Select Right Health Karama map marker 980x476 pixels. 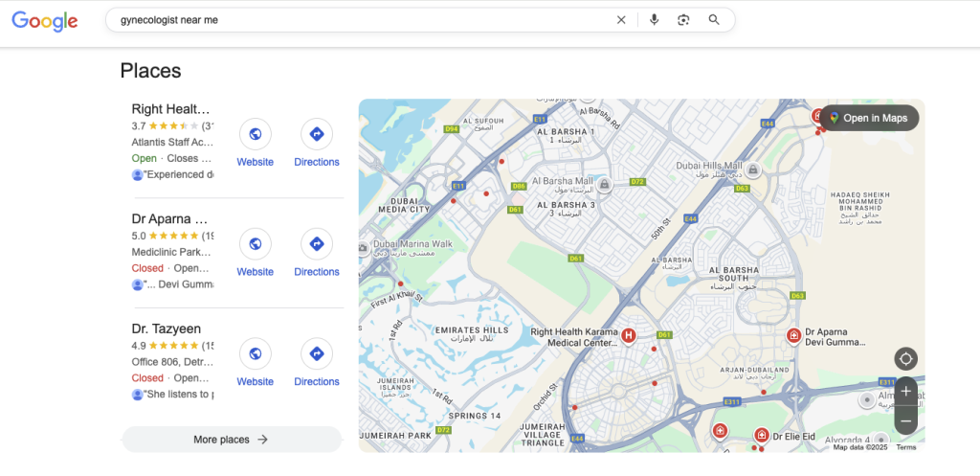[x=629, y=335]
